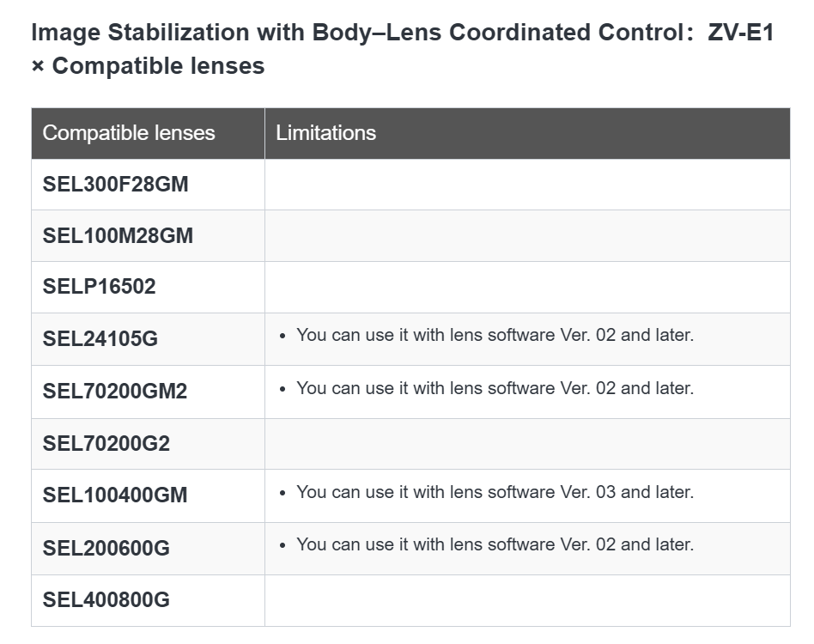Select the SEL300F28GM lens name
The image size is (814, 644).
click(x=115, y=184)
